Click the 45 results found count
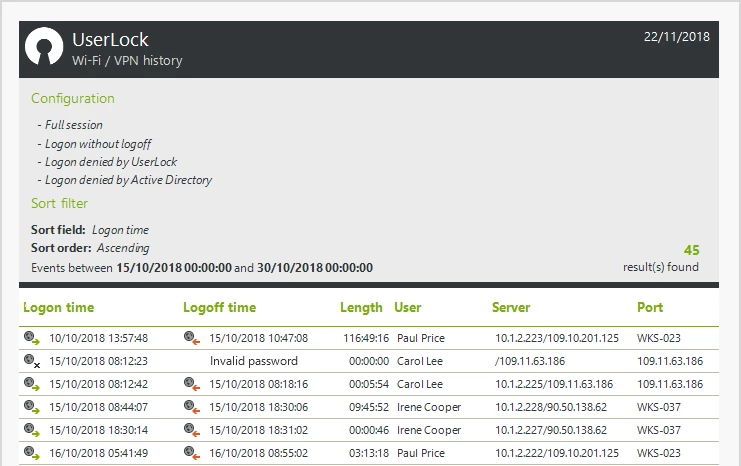741x466 pixels. point(691,251)
